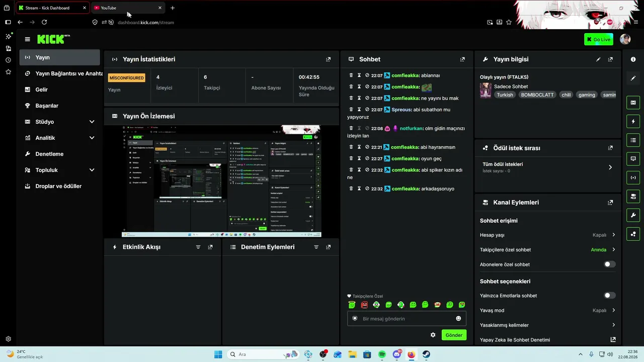Open Yasaklanmış kelimeler chevron
Image resolution: width=644 pixels, height=362 pixels.
coord(614,325)
